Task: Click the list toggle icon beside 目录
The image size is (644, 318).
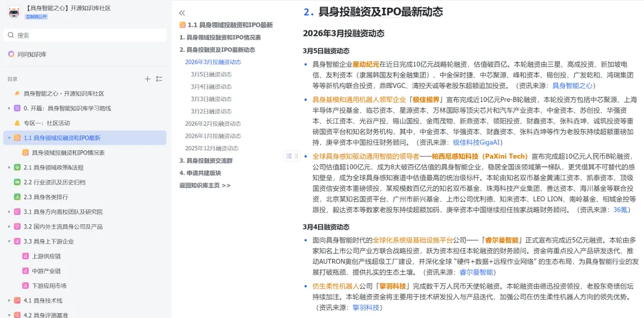Action: click(x=159, y=79)
